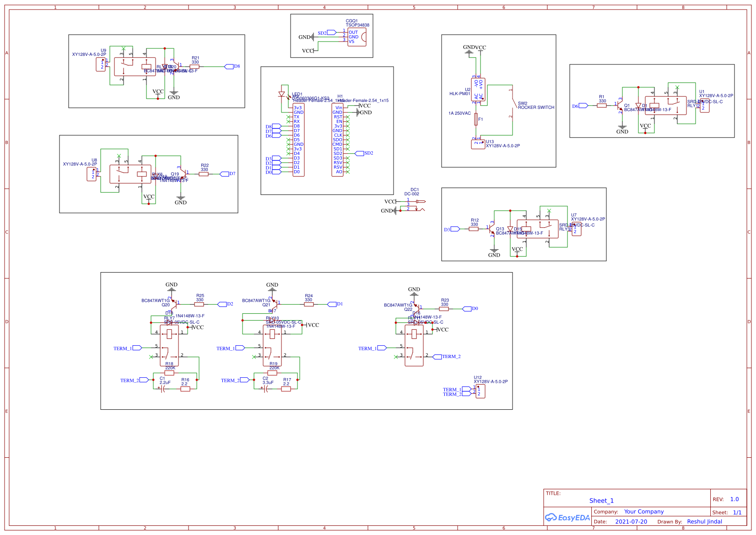Click the no-connect flag on pin RX
756x535 pixels.
tap(288, 121)
